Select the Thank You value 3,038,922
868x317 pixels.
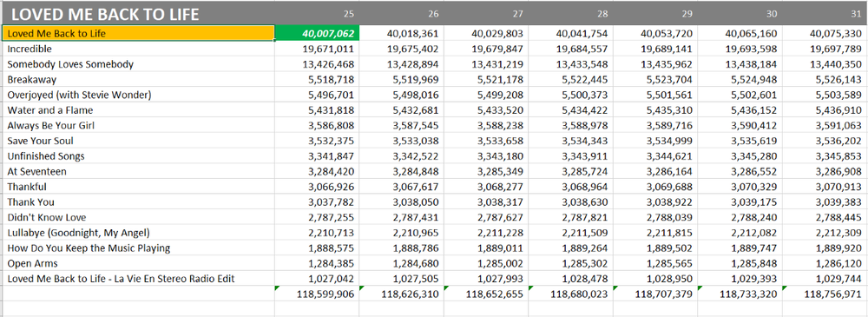coord(654,201)
